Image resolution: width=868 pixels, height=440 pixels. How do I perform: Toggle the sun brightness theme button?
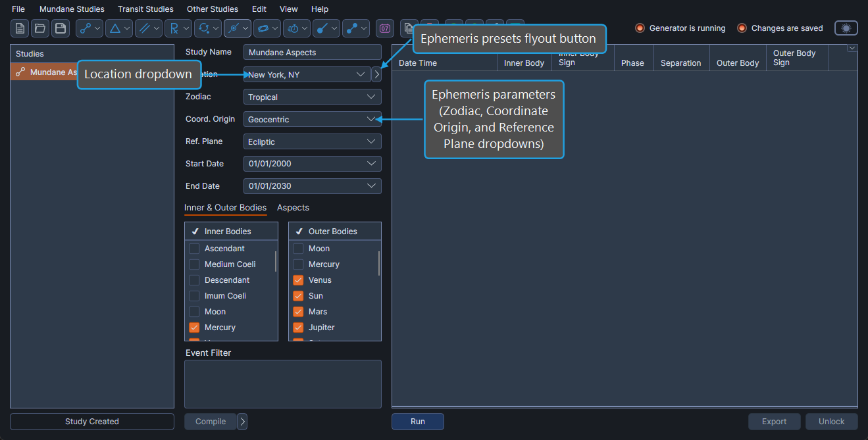(x=846, y=28)
